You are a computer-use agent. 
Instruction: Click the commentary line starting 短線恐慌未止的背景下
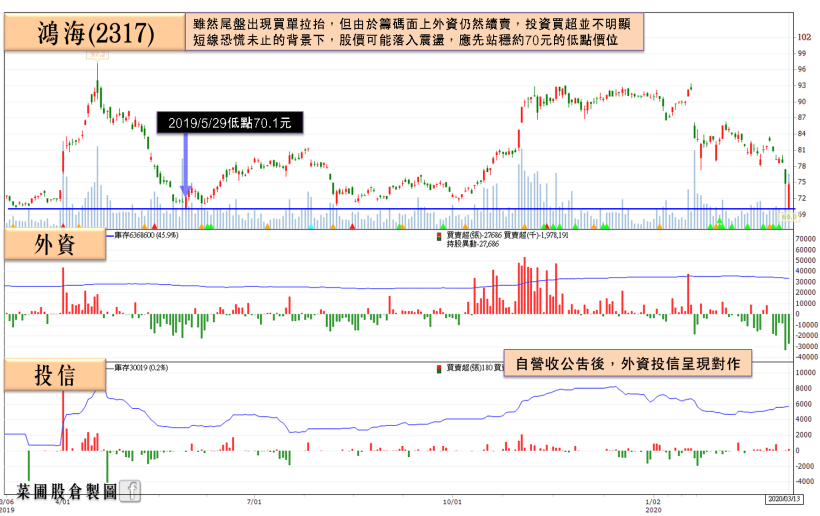(x=405, y=40)
